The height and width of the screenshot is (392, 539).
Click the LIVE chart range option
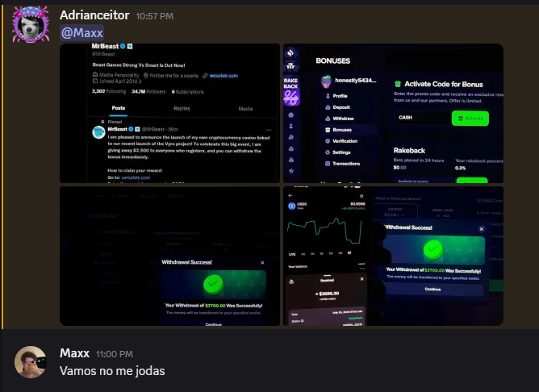pyautogui.click(x=292, y=254)
